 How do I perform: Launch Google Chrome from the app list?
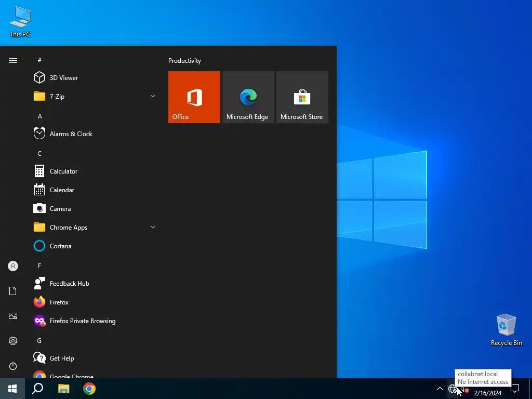tap(95, 375)
